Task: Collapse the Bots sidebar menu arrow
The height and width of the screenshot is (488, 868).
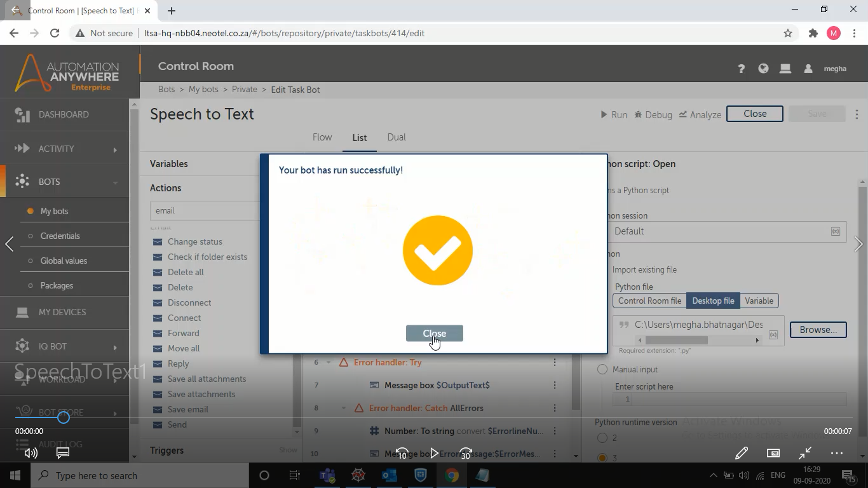Action: click(x=115, y=182)
